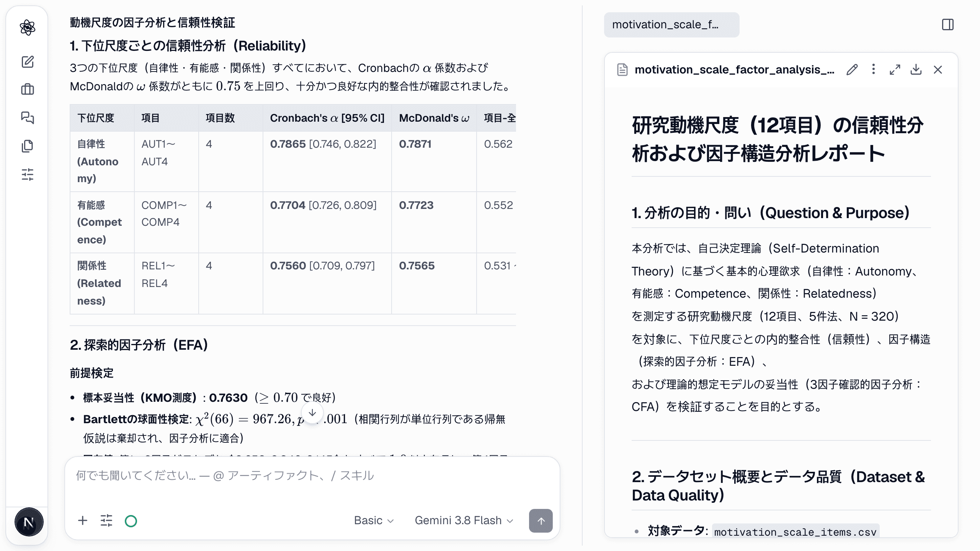The image size is (980, 551).
Task: Click the 自律性 (Autonomy) row label
Action: [x=102, y=161]
